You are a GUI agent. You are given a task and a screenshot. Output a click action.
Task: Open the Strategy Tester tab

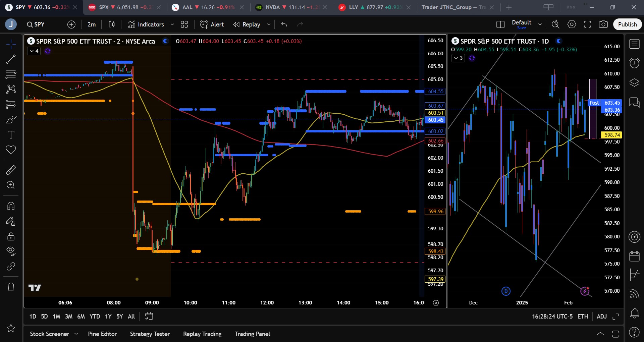150,334
